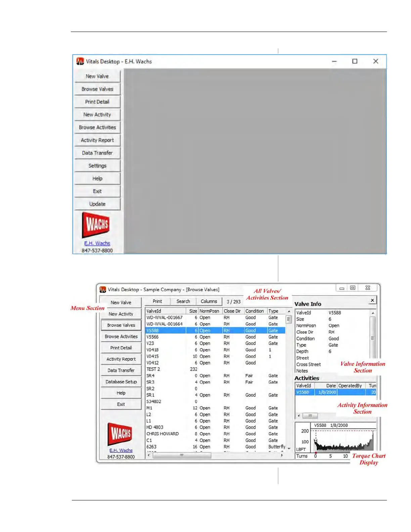Open E.H. Wachs link in top window

(x=97, y=243)
